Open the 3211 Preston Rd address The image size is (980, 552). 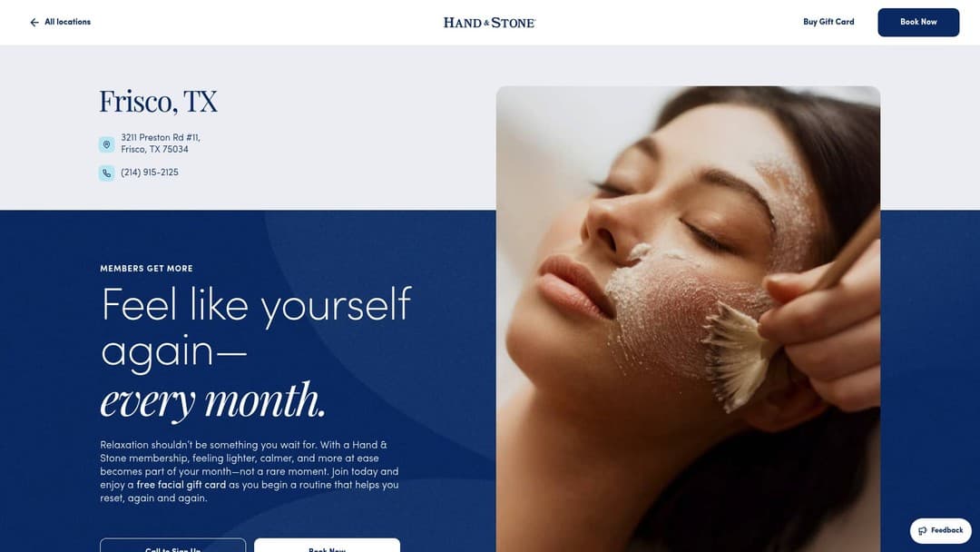tap(161, 143)
